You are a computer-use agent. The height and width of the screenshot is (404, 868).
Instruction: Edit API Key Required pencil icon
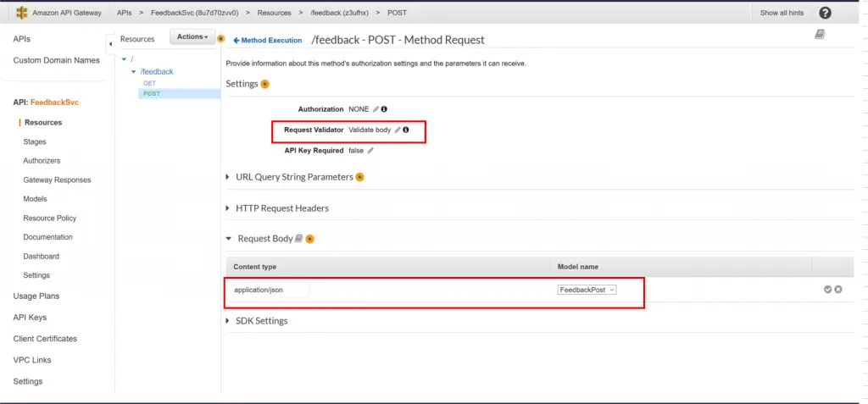click(x=370, y=151)
